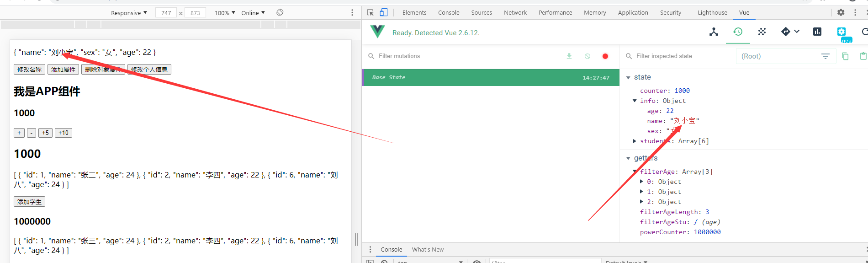Switch to the Sources tab
Viewport: 868px width, 263px height.
[482, 12]
